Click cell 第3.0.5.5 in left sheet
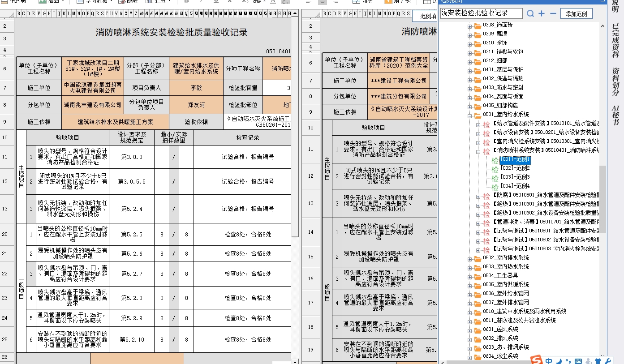Screen dimensions: 624x364 (132, 182)
